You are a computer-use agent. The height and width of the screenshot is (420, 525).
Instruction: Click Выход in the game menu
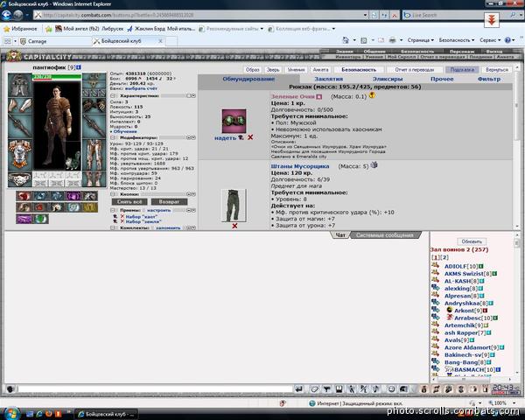[494, 52]
